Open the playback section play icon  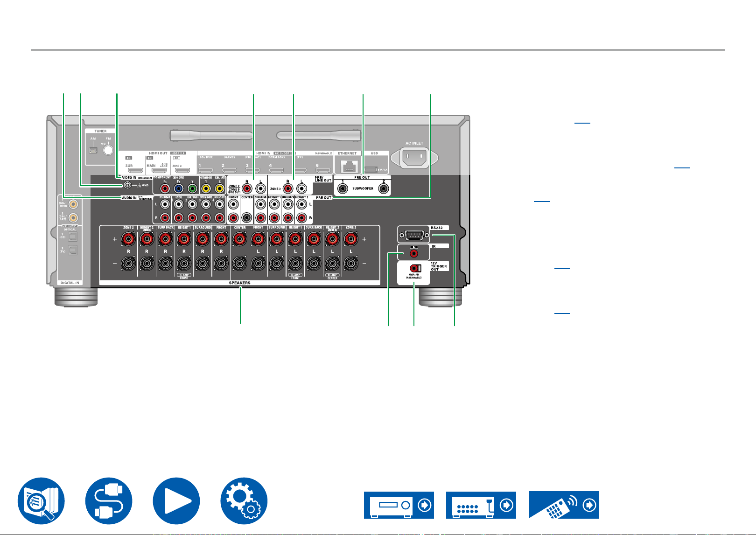(176, 500)
